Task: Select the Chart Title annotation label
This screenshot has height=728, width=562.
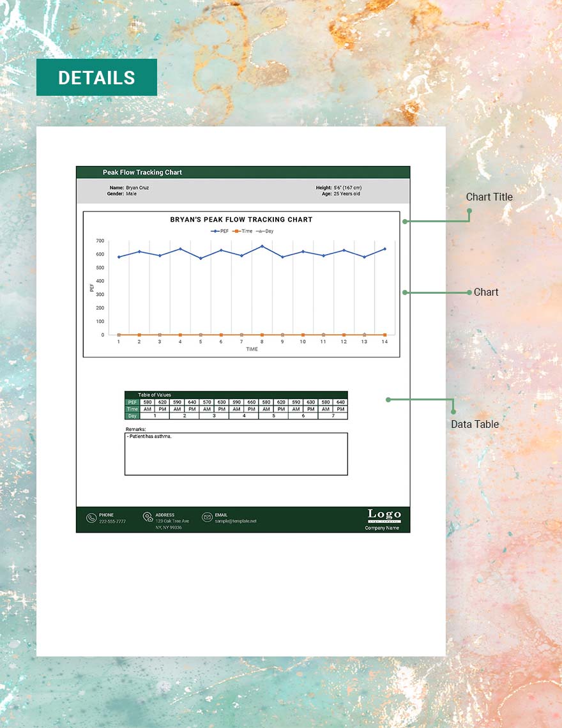Action: (x=489, y=197)
